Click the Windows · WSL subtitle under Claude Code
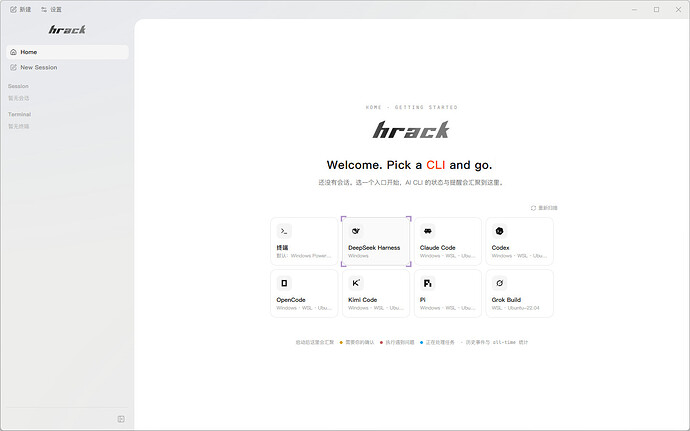The width and height of the screenshot is (690, 431). pos(448,256)
